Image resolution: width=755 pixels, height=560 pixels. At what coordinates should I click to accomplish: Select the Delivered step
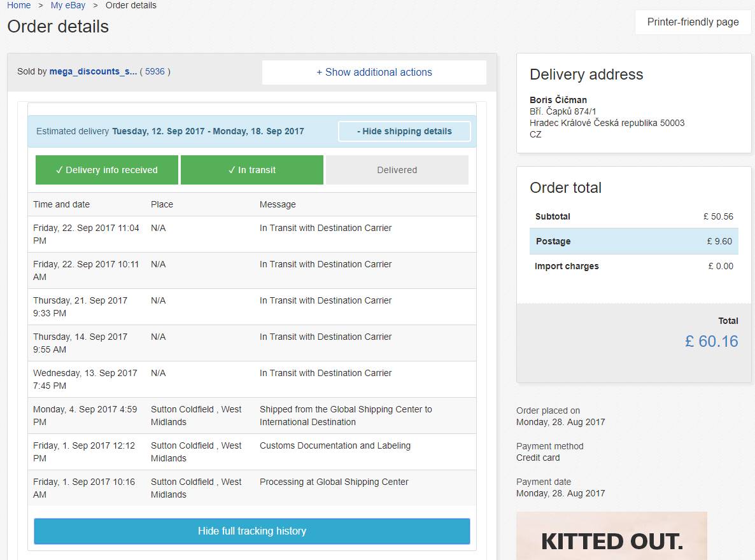coord(397,170)
